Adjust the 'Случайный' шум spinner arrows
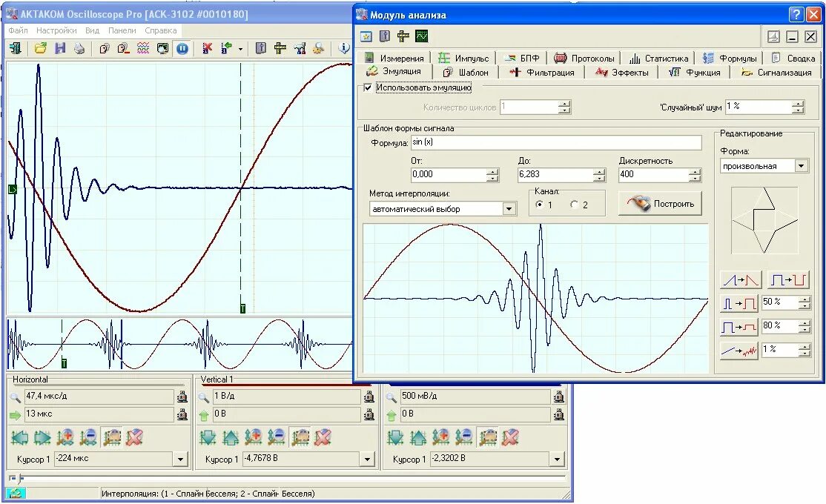 (798, 107)
